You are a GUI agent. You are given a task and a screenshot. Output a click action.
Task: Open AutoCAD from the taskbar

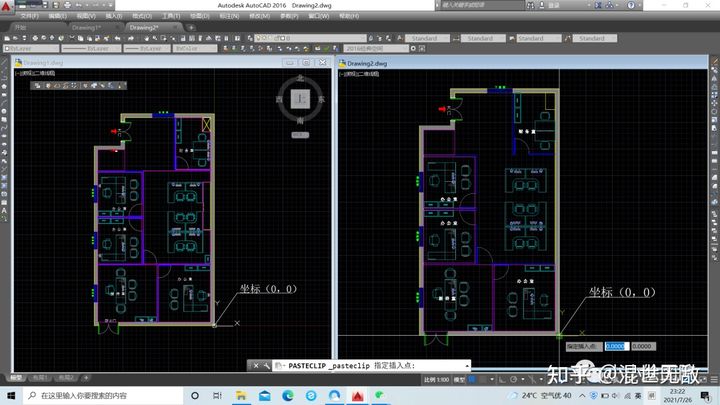point(358,395)
